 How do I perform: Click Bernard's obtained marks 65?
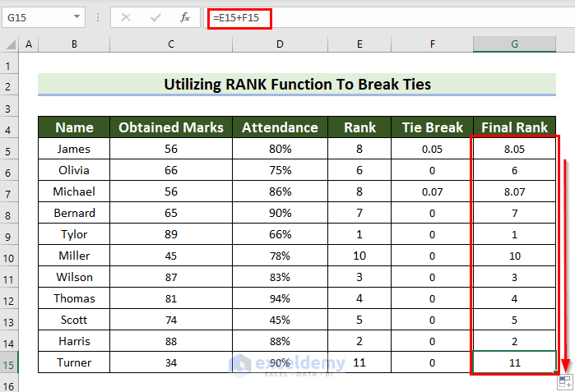(171, 213)
